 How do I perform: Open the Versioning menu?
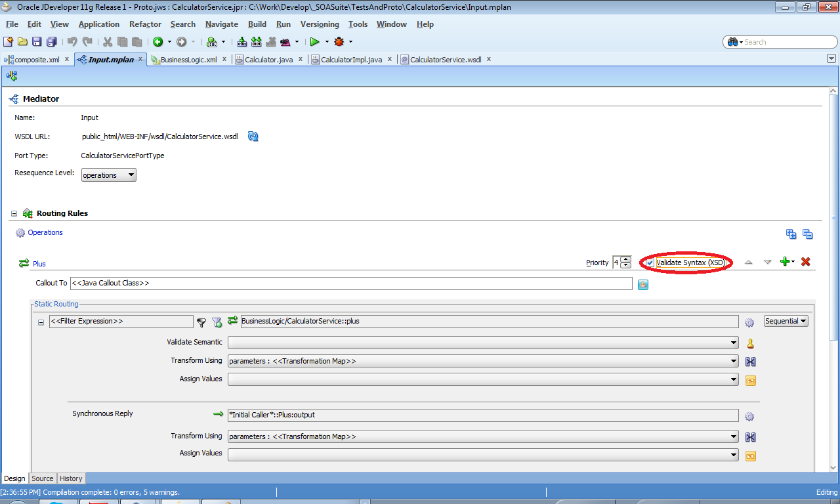(x=320, y=24)
